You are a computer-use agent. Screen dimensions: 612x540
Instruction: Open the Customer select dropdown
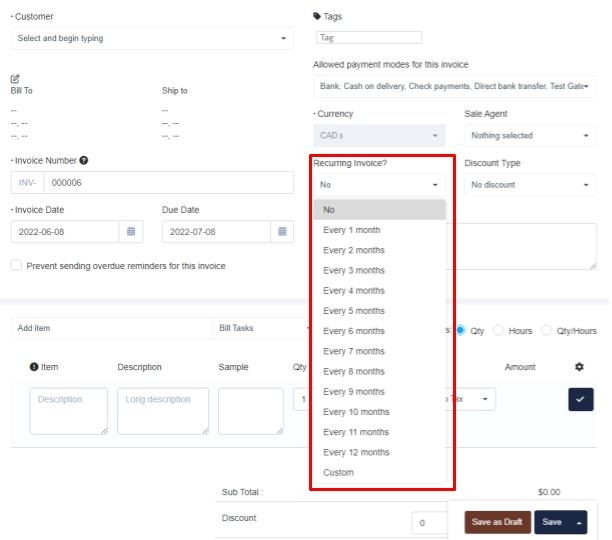pyautogui.click(x=153, y=38)
